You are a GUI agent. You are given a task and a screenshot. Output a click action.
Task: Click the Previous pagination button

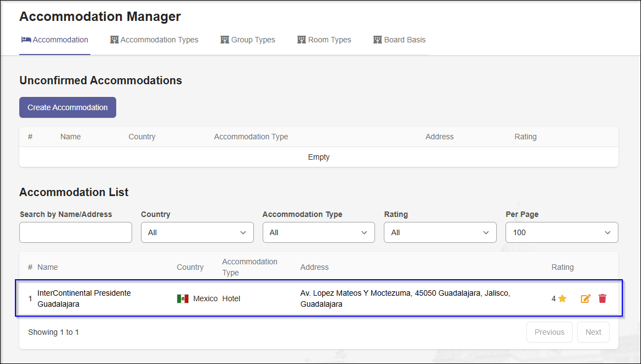[549, 332]
